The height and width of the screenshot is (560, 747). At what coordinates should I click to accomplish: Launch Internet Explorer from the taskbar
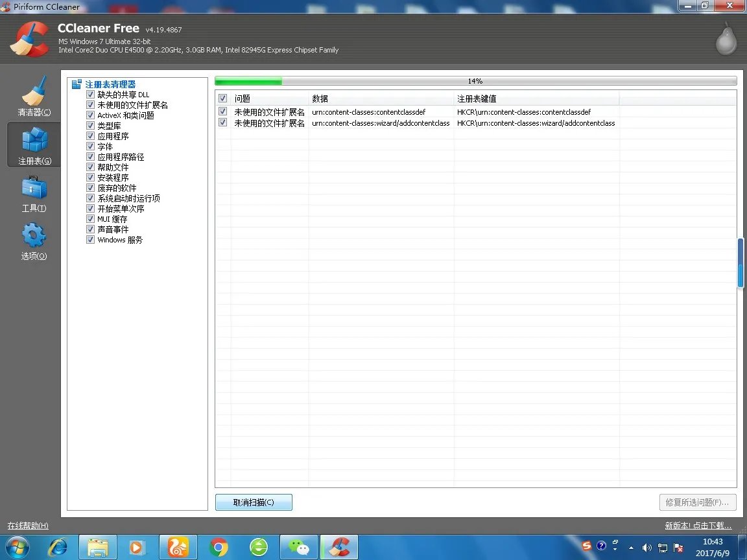[58, 548]
